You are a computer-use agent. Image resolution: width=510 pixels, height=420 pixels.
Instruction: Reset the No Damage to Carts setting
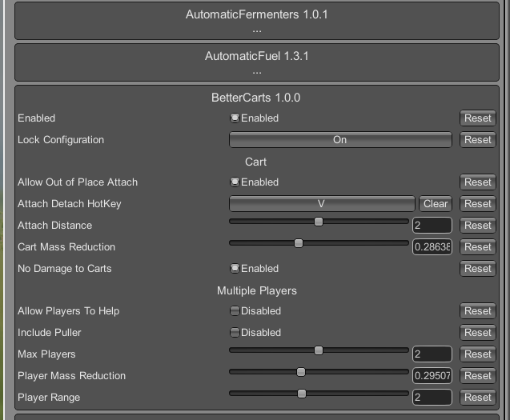coord(477,268)
